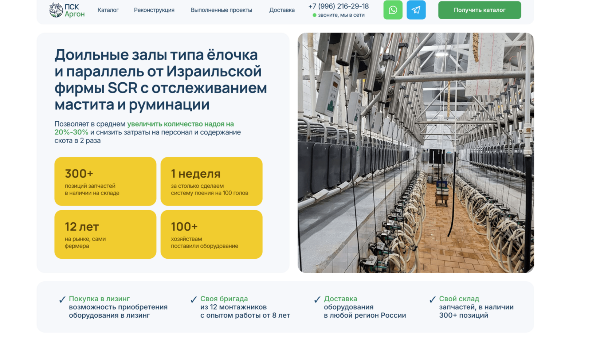The width and height of the screenshot is (612, 364).
Task: Click the checkmark beside Своя бригада
Action: coord(193,300)
